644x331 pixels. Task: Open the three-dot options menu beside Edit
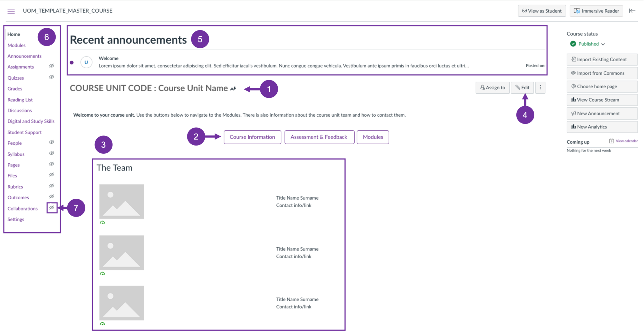click(540, 88)
